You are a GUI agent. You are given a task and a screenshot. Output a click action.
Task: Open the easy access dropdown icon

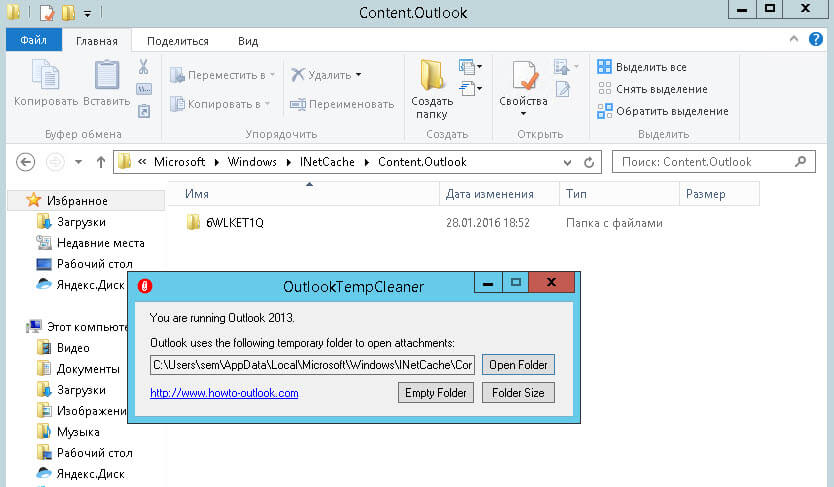(471, 88)
